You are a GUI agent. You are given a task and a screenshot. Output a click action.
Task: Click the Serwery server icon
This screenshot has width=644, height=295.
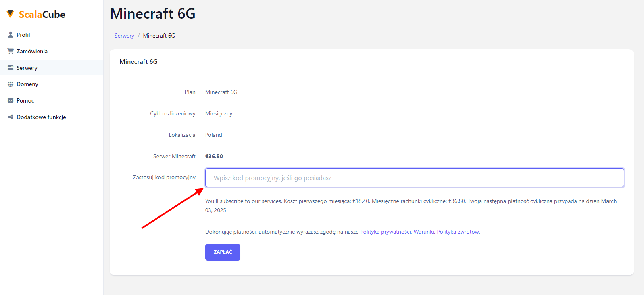[10, 68]
